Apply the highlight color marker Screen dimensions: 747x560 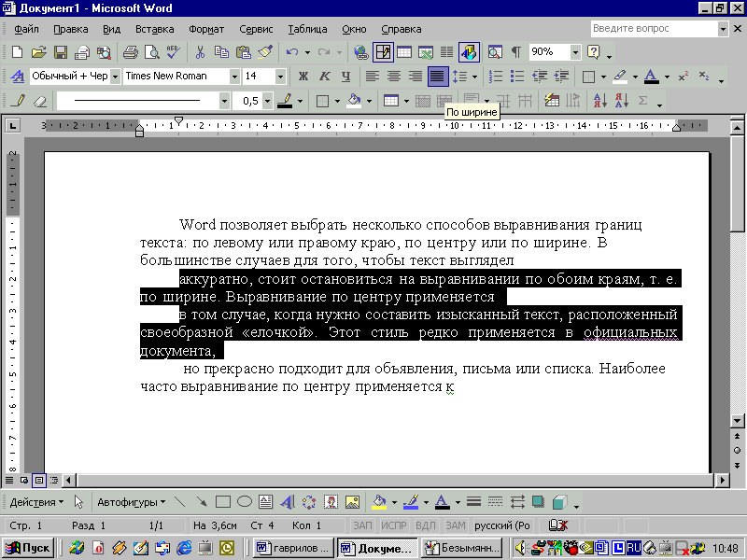pyautogui.click(x=619, y=77)
